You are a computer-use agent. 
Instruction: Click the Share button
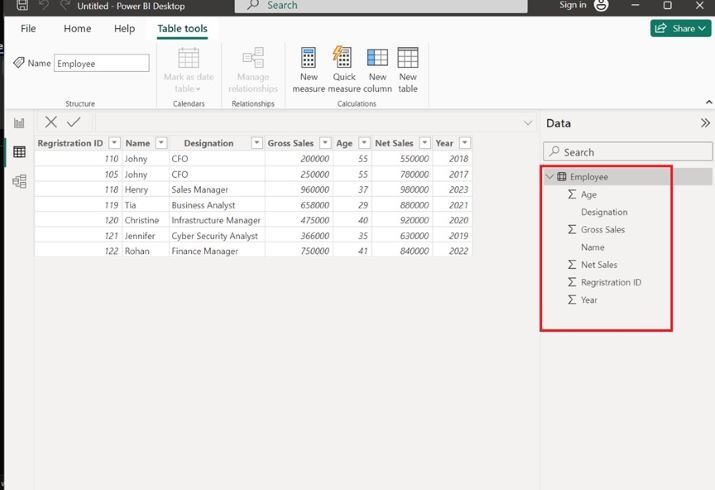point(680,28)
